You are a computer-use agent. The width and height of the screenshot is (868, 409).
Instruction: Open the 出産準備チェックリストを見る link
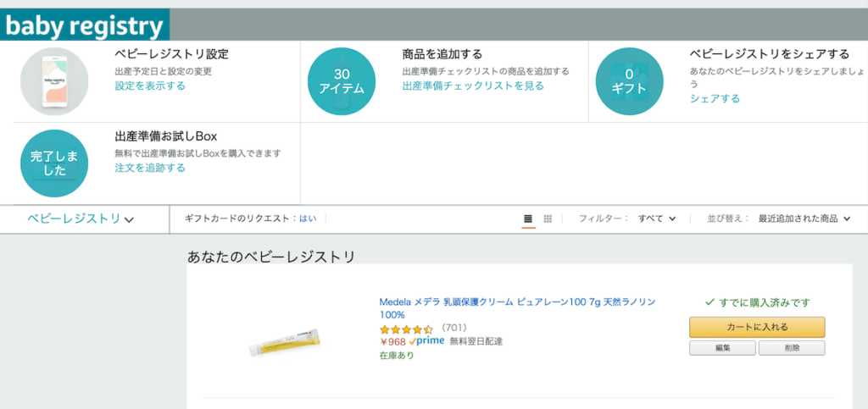473,86
